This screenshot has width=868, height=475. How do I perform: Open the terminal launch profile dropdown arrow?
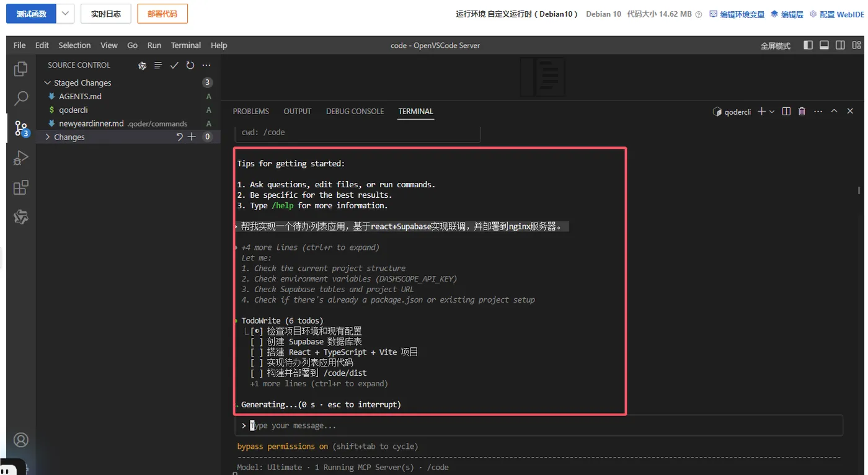point(772,112)
